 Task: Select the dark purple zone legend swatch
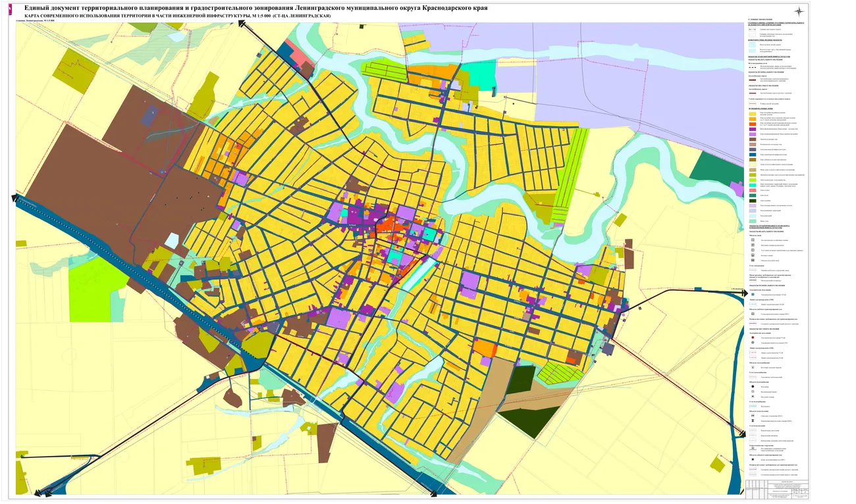[753, 129]
